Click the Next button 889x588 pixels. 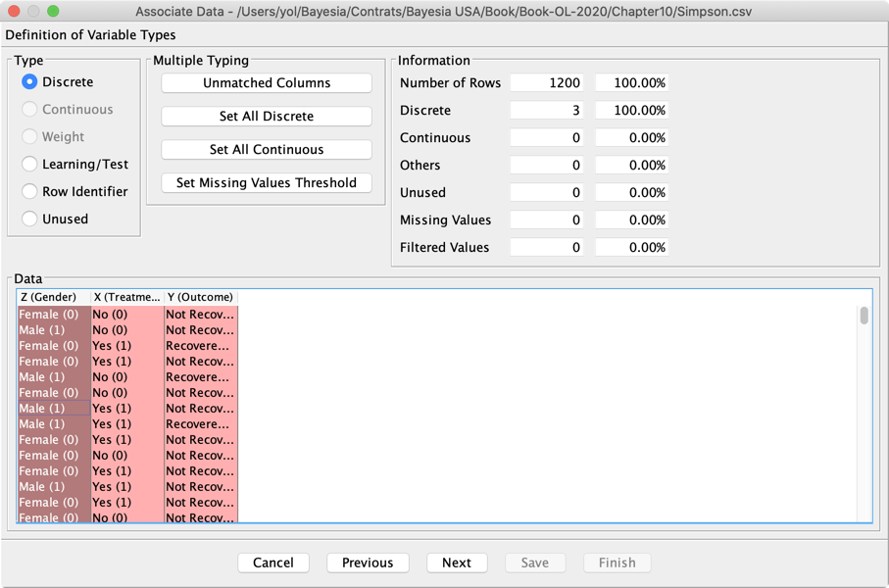(x=456, y=563)
